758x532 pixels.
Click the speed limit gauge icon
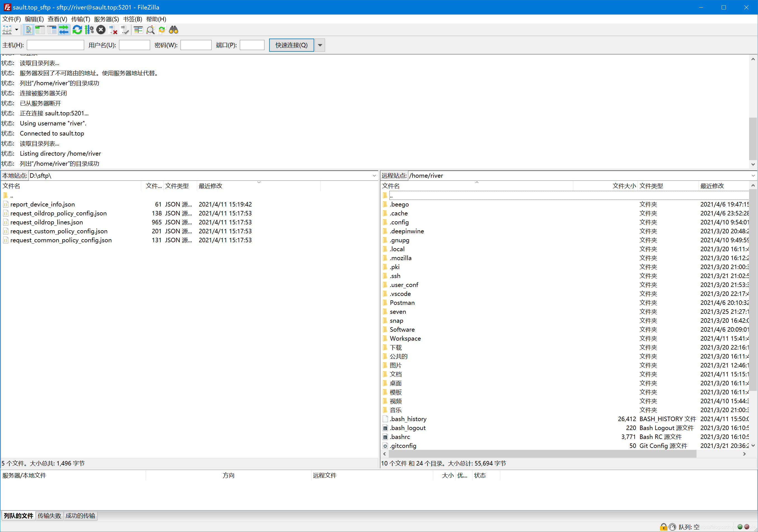pyautogui.click(x=672, y=527)
